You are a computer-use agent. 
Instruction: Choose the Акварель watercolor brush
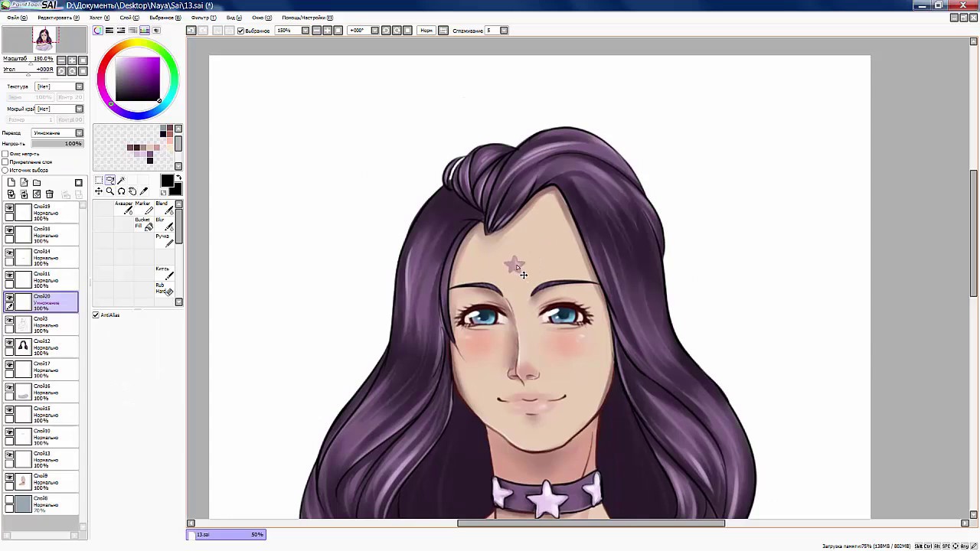(123, 208)
